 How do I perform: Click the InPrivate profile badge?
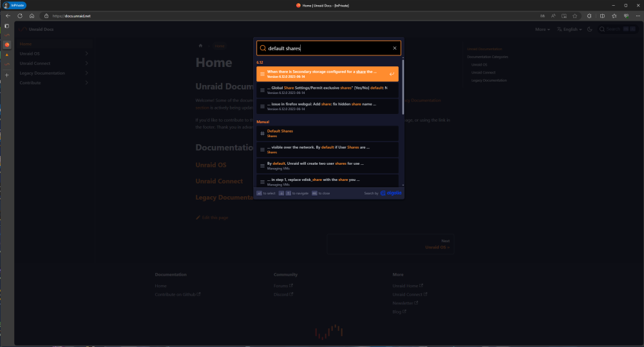[x=14, y=5]
